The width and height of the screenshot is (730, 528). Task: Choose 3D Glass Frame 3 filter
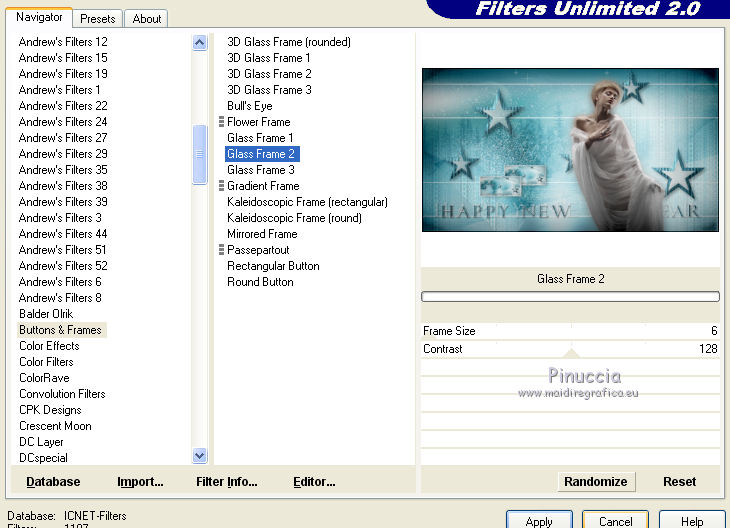coord(269,90)
